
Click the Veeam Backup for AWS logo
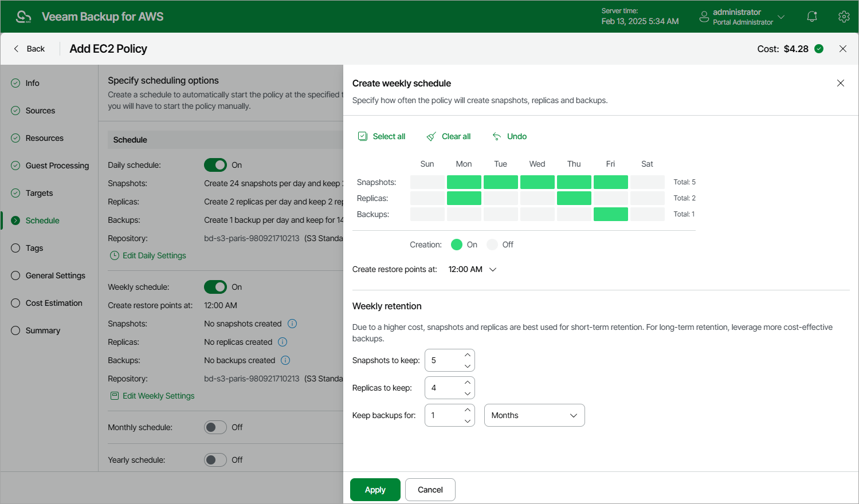coord(23,16)
